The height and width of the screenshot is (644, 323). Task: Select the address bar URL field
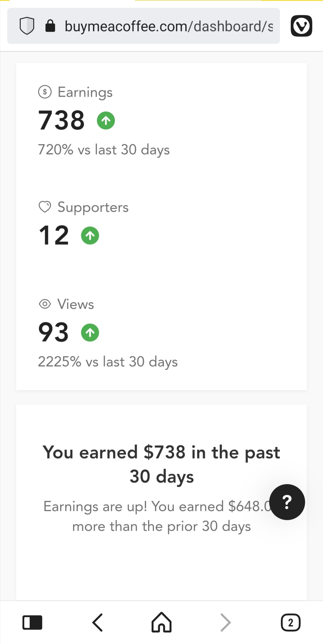pos(169,26)
